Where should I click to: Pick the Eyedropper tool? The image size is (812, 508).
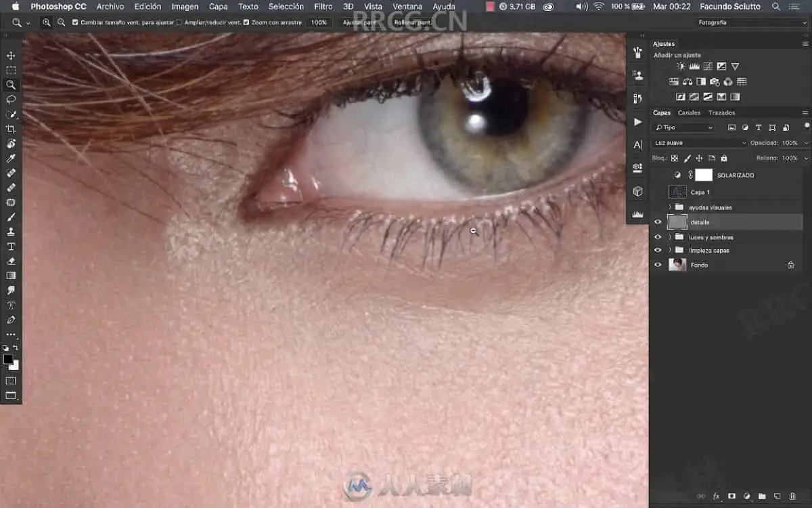point(11,158)
